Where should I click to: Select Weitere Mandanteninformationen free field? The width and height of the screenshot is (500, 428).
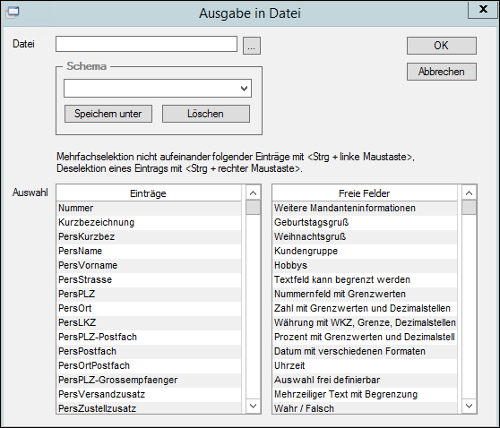365,208
